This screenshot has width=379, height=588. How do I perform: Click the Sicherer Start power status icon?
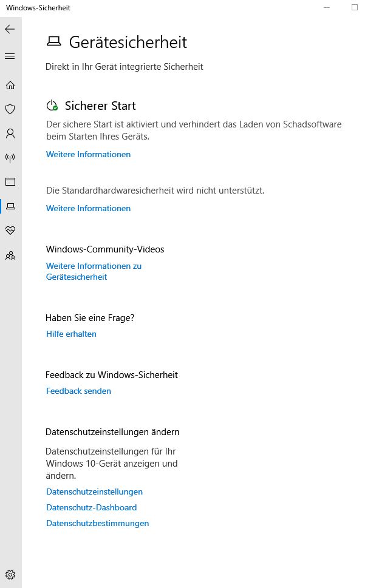pyautogui.click(x=52, y=106)
